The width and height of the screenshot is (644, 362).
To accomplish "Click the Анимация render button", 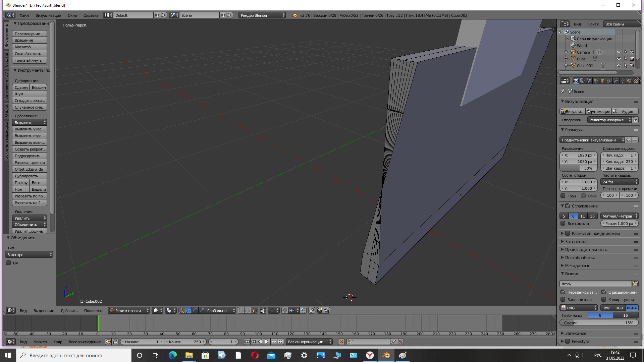I will [x=598, y=112].
